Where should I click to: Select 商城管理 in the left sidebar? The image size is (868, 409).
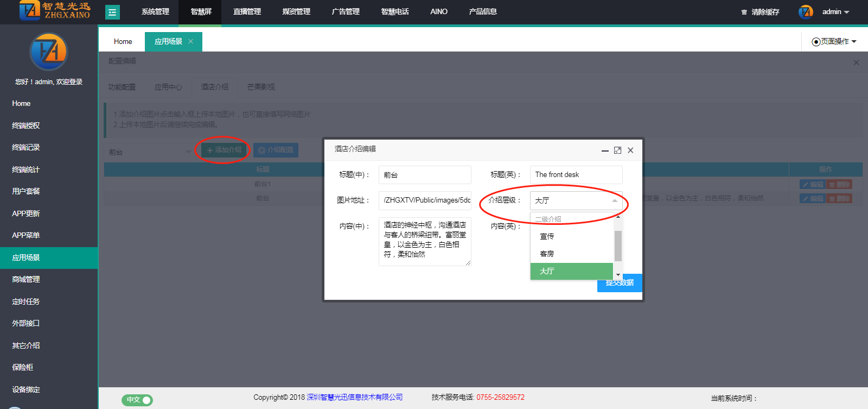point(26,279)
